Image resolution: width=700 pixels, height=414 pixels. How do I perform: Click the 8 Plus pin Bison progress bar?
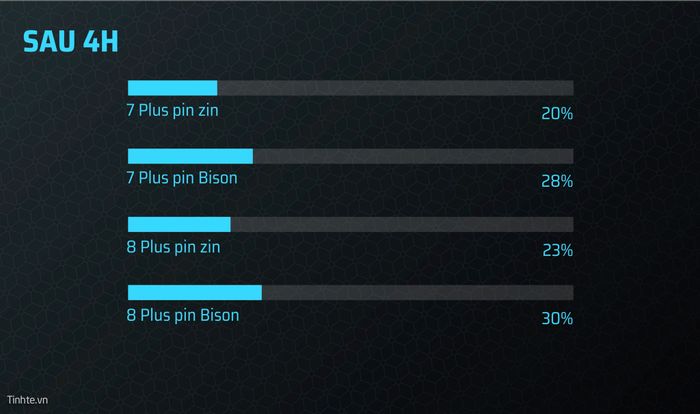click(350, 293)
